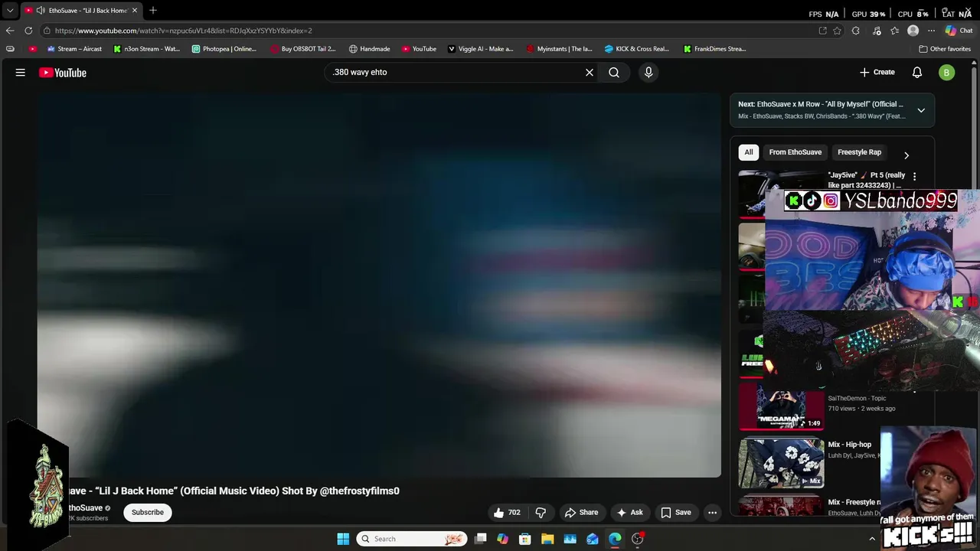Click the Create button
This screenshot has height=551, width=980.
(877, 72)
